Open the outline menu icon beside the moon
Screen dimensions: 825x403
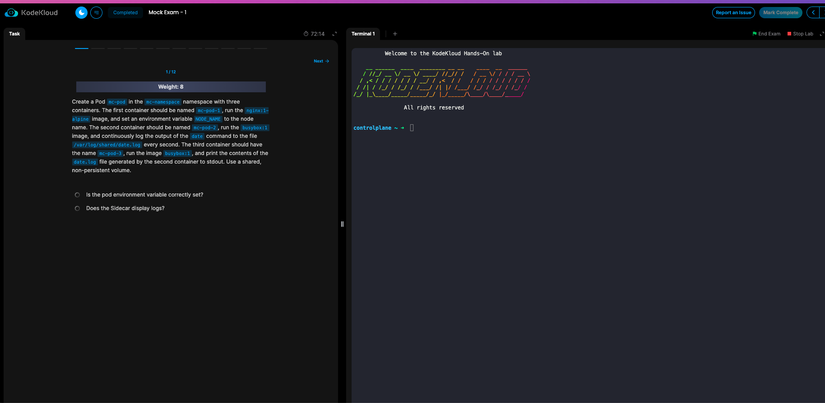click(x=96, y=12)
